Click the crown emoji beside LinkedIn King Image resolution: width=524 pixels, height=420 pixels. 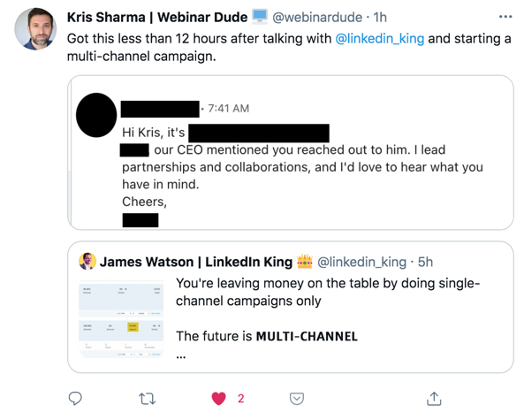pyautogui.click(x=305, y=262)
